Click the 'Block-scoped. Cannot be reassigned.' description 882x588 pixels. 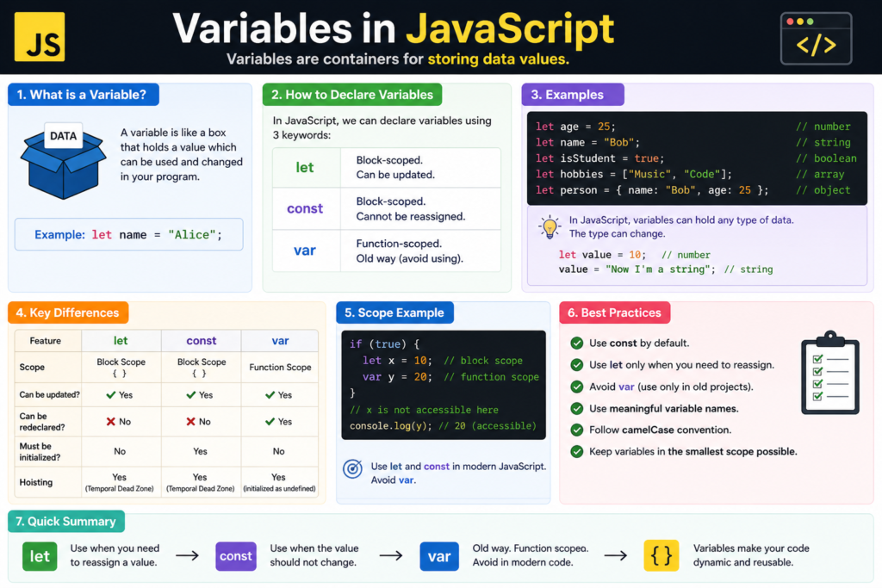[411, 208]
